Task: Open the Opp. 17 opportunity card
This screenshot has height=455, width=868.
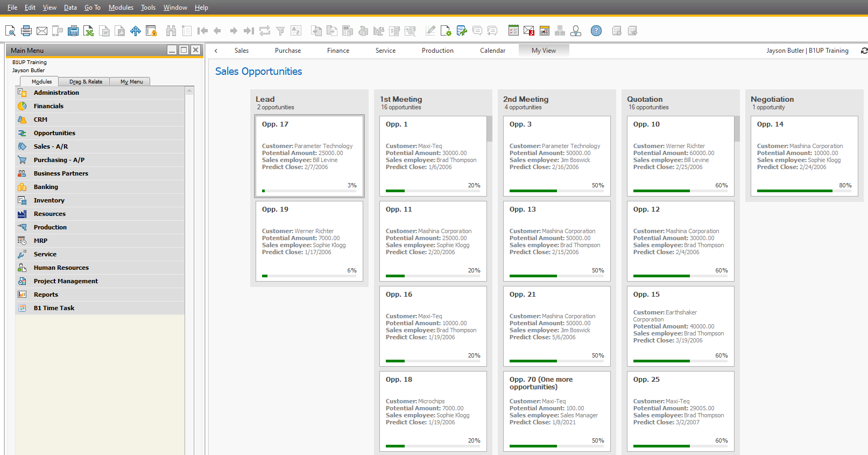Action: (x=309, y=156)
